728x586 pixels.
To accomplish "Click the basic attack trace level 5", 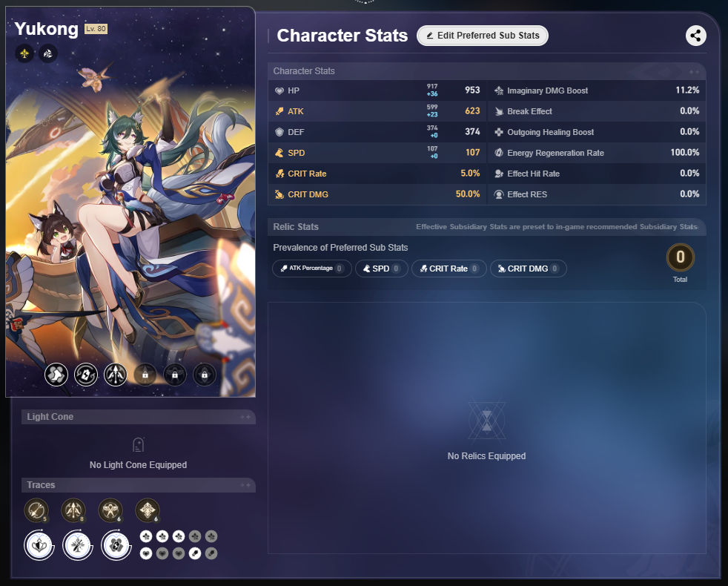I will 36,510.
